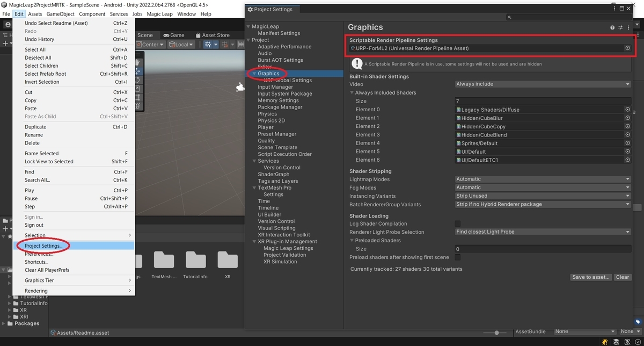This screenshot has width=644, height=346.
Task: Open object picker for Element 3 shader
Action: coord(627,135)
